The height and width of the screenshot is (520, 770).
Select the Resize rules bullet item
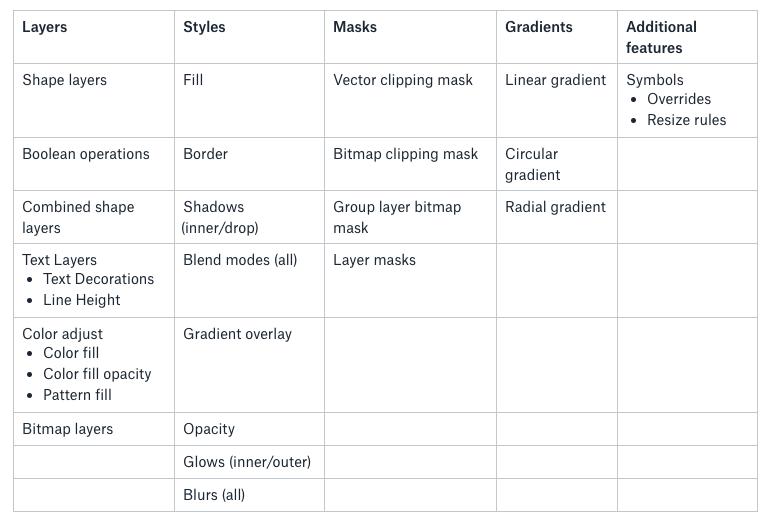pyautogui.click(x=687, y=120)
